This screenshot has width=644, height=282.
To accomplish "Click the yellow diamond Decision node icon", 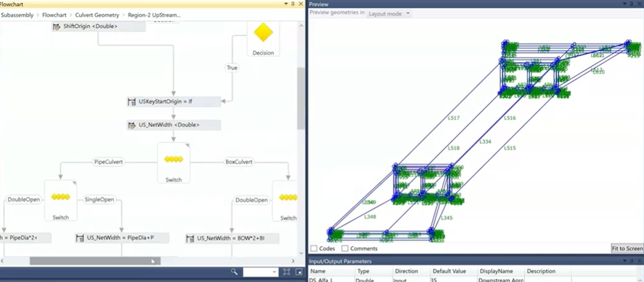I will 263,32.
